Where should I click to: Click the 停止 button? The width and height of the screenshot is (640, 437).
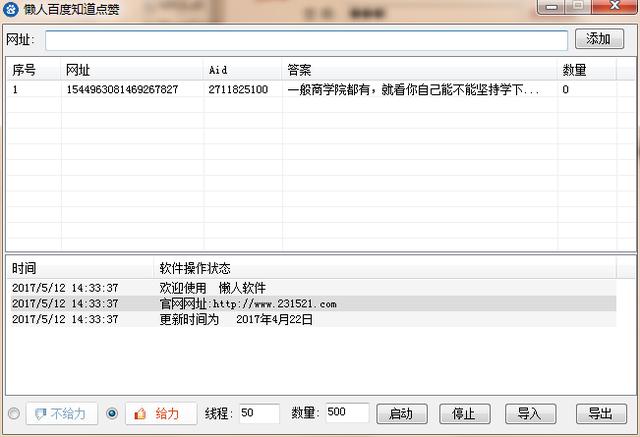[464, 414]
